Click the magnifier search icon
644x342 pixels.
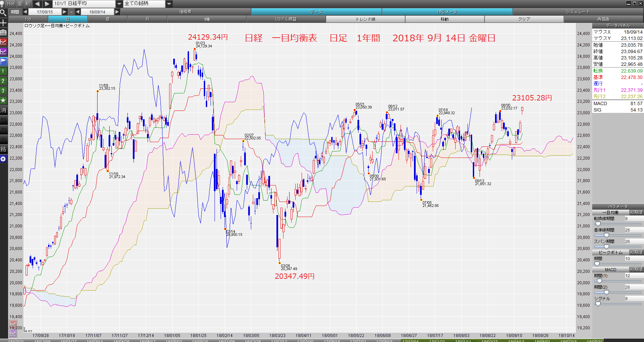[x=3, y=13]
